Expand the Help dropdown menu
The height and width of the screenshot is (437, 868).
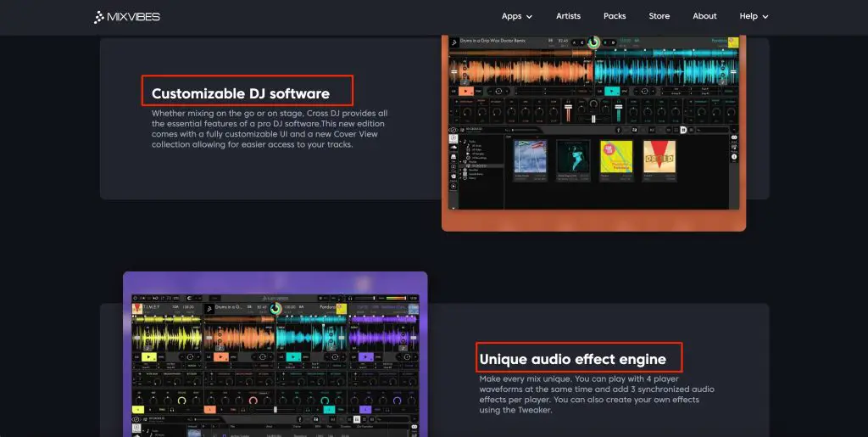pos(754,16)
